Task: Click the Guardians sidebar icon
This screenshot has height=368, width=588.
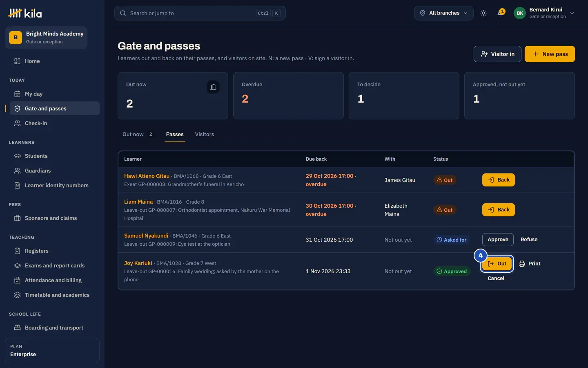Action: point(17,171)
